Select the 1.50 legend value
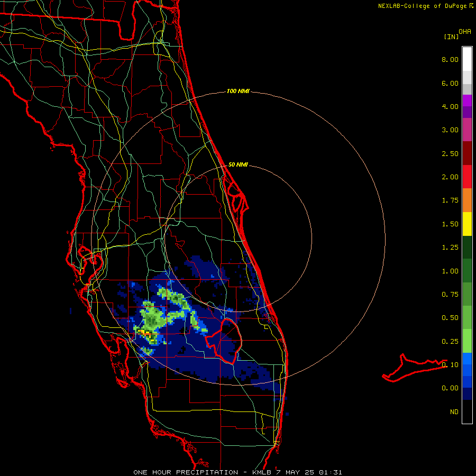The height and width of the screenshot is (476, 476). click(450, 224)
